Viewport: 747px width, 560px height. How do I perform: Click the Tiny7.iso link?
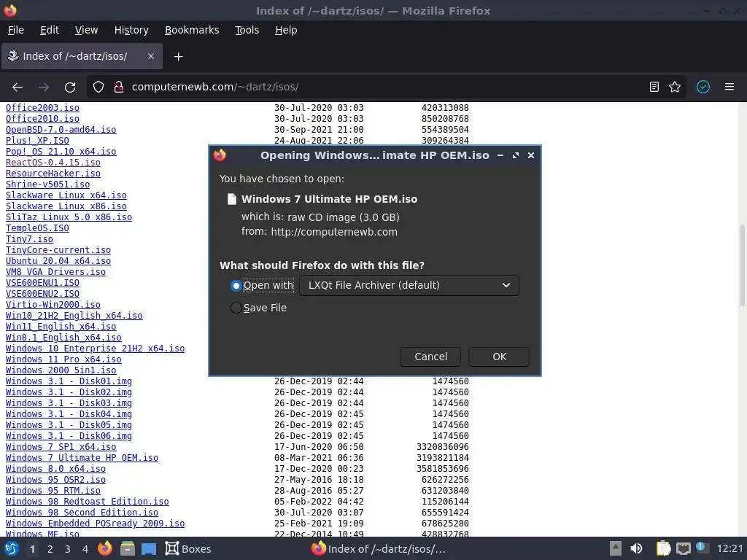29,239
